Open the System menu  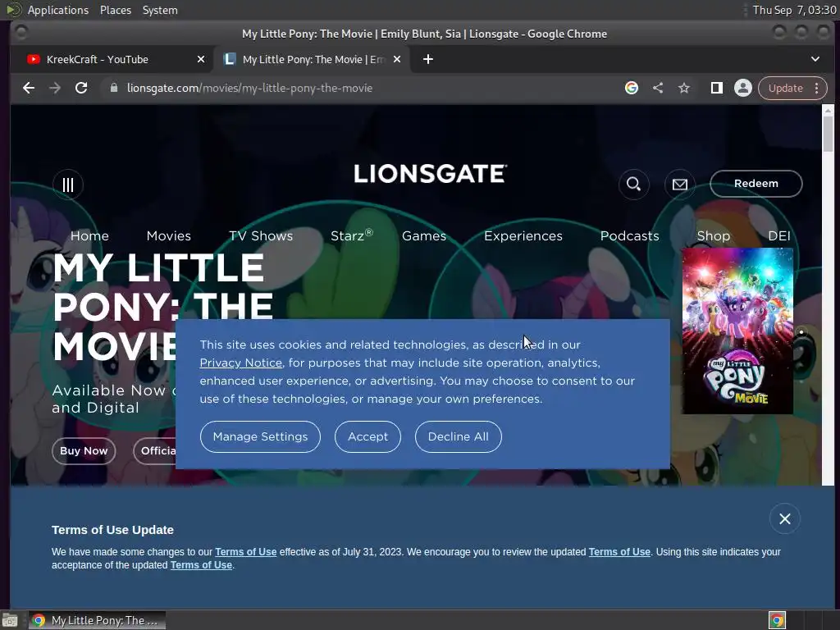click(160, 10)
